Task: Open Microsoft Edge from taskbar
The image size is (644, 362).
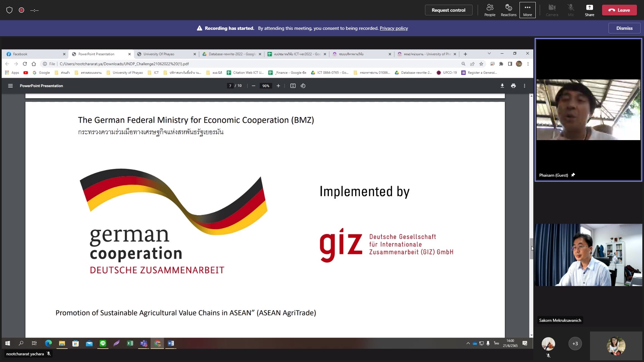Action: point(48,343)
